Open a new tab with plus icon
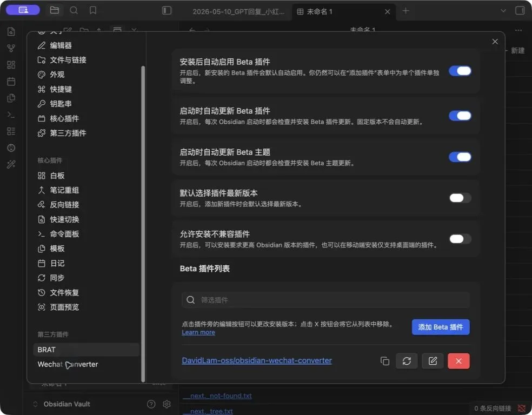The image size is (532, 415). tap(405, 11)
